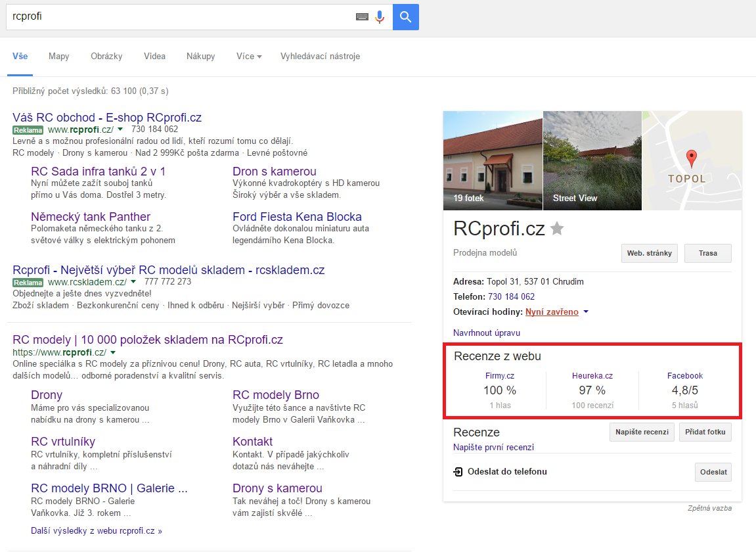
Task: Expand arrow next to www.rcskladem.cz ad URL
Action: (133, 282)
